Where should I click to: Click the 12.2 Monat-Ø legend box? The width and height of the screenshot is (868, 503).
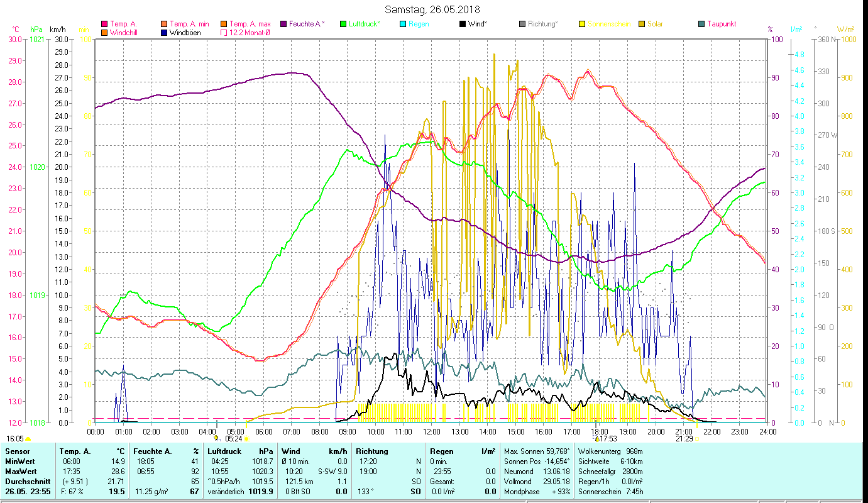(224, 33)
